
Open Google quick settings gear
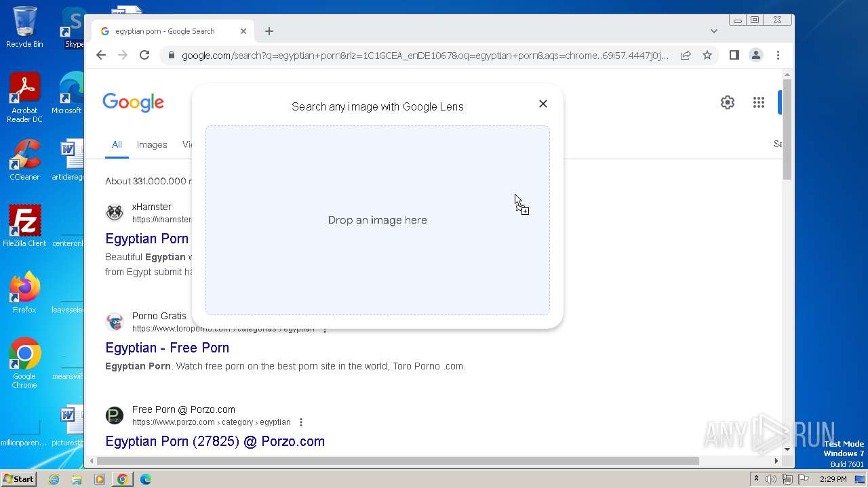[728, 102]
